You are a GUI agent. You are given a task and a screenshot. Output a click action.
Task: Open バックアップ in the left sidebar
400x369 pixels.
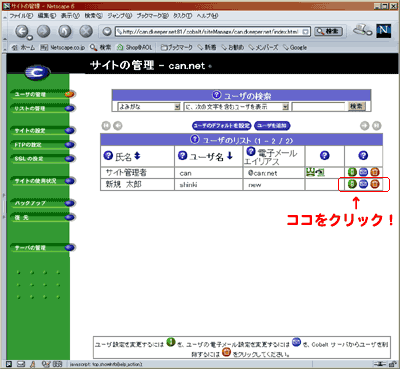(42, 203)
